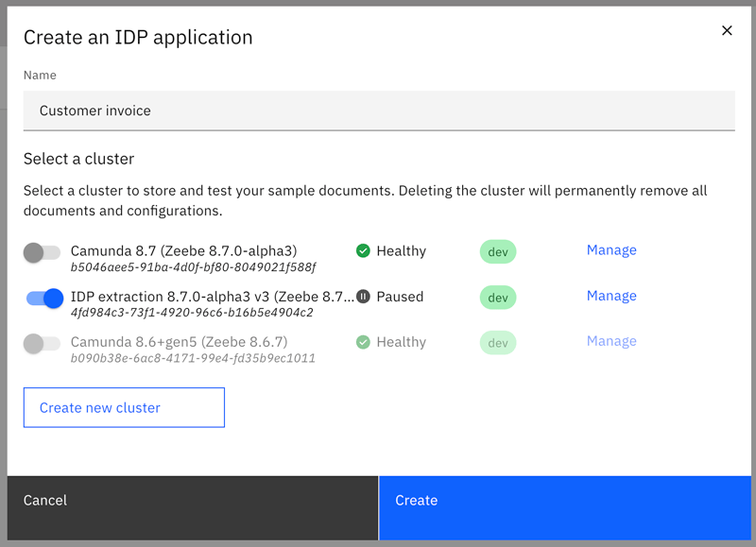Click the Name field containing Customer invoice
The width and height of the screenshot is (756, 547).
[378, 111]
